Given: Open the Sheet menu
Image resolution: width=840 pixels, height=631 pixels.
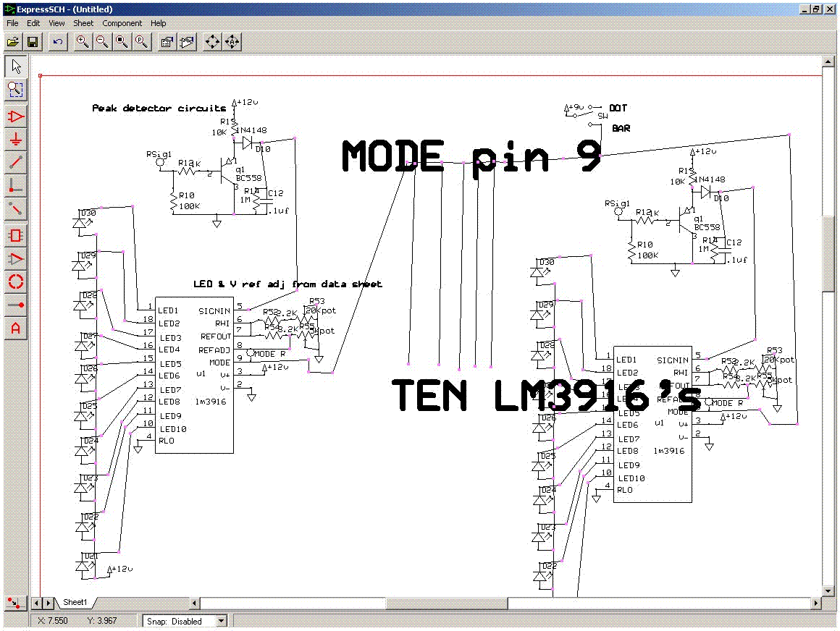Looking at the screenshot, I should coord(83,23).
